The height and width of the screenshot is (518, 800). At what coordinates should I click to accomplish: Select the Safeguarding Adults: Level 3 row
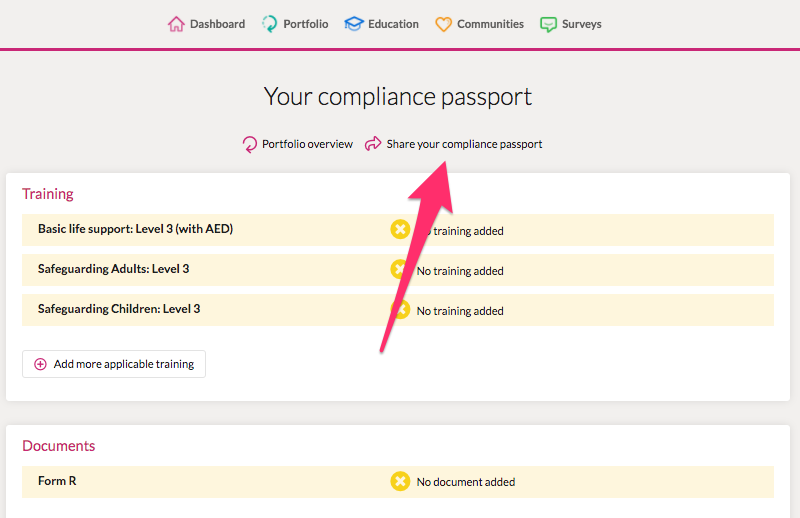point(398,270)
